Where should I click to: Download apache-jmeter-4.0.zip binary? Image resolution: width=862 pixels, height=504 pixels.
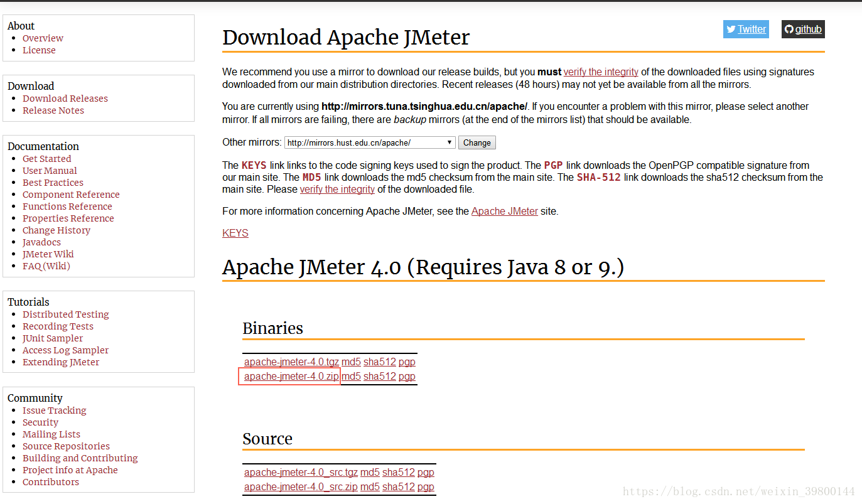291,377
